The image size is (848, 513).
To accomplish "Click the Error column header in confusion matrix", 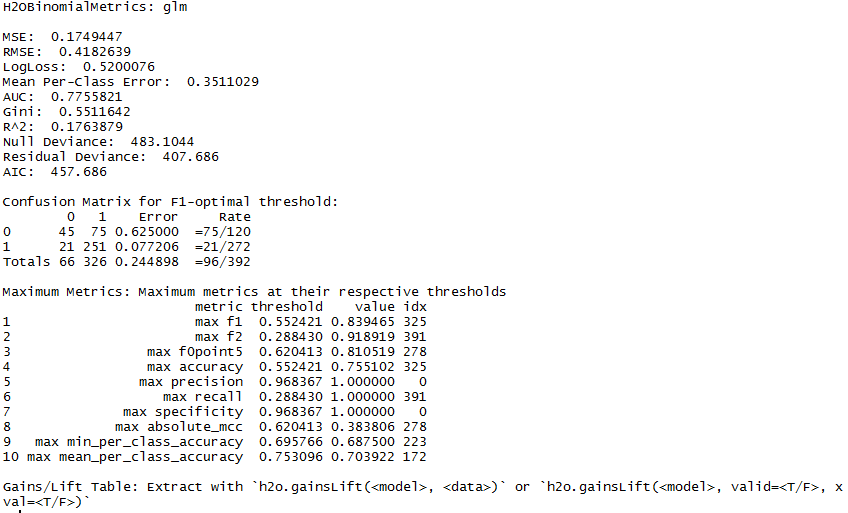I will pos(158,216).
